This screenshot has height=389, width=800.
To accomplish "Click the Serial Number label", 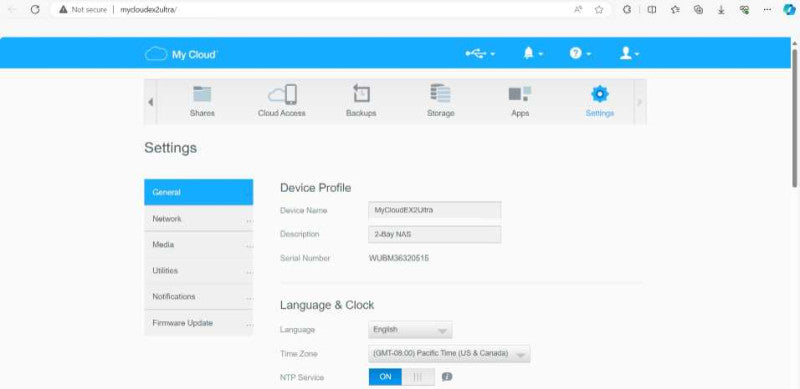I will pyautogui.click(x=305, y=258).
